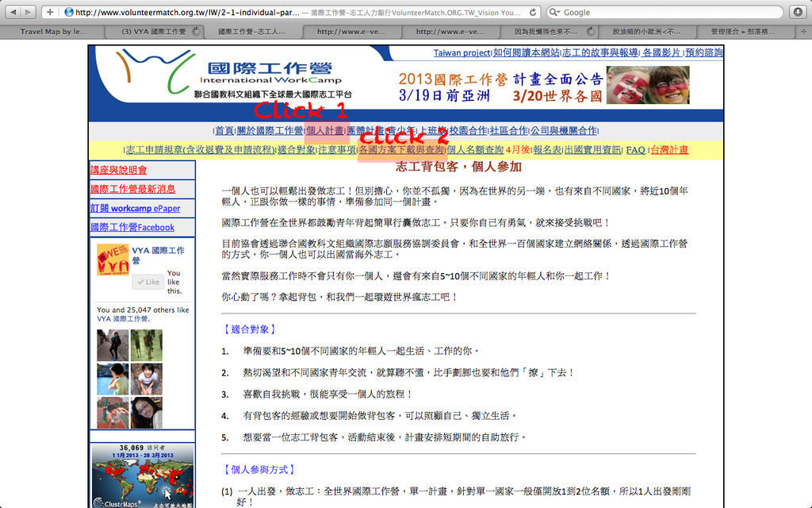The height and width of the screenshot is (508, 812).
Task: Open 各國方案下載與查詢 link
Action: coord(402,150)
